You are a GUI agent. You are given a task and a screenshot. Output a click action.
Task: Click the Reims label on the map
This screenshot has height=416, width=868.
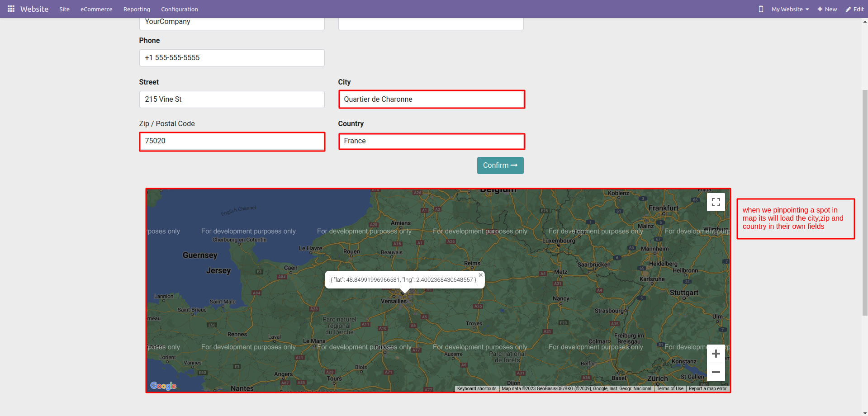pyautogui.click(x=472, y=263)
